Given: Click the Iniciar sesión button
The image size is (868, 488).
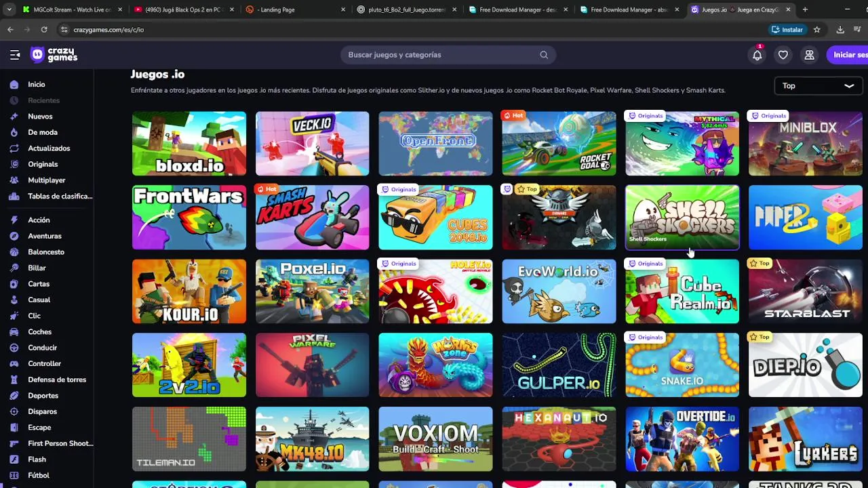Looking at the screenshot, I should tap(848, 55).
